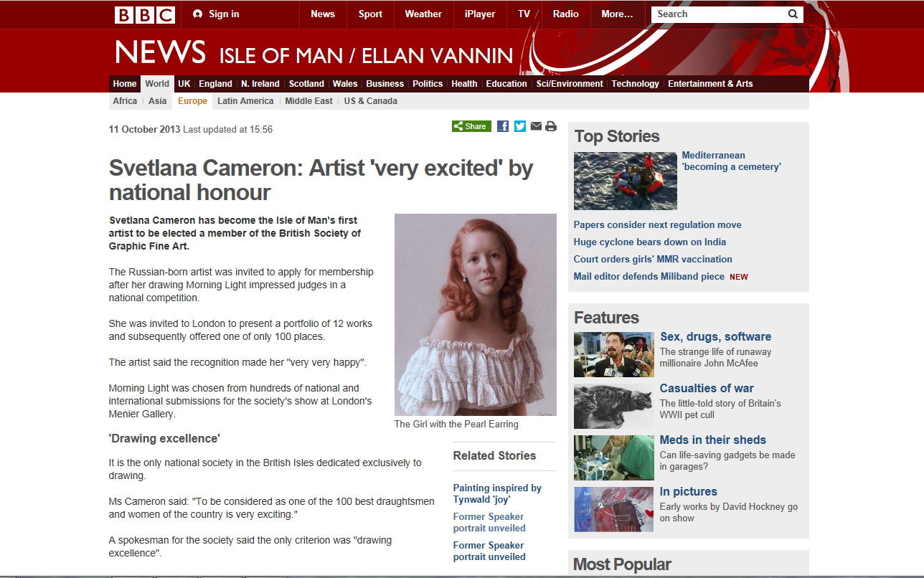Open the iPlayer tab

click(480, 14)
